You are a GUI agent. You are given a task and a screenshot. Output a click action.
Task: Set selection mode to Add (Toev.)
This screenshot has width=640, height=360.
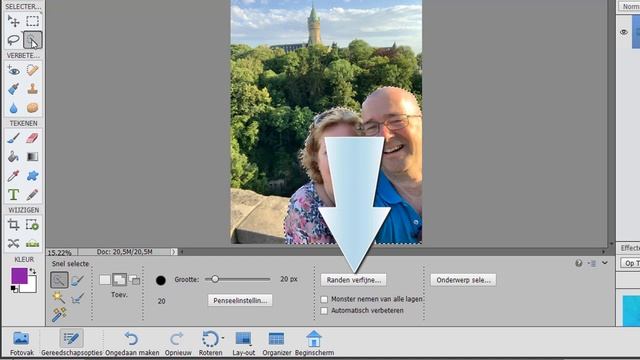point(120,280)
